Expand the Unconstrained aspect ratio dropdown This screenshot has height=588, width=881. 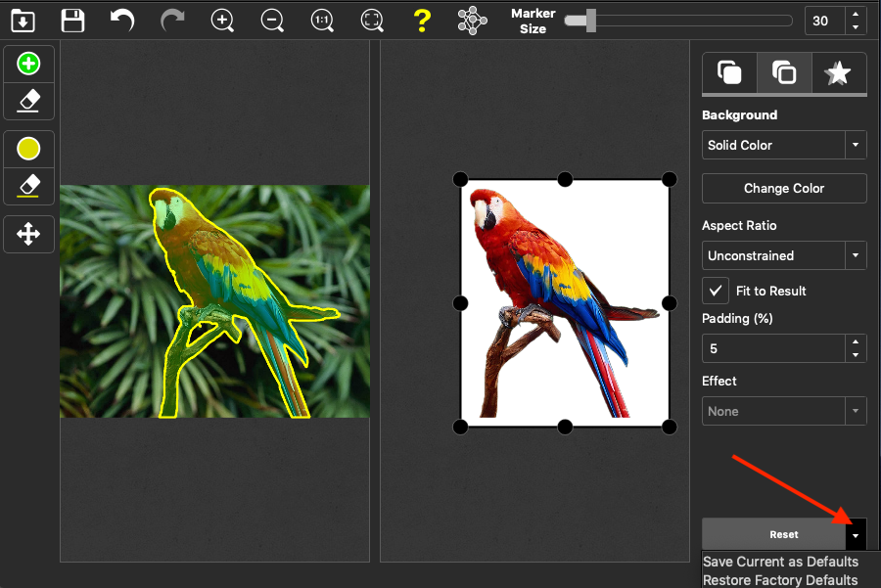783,255
